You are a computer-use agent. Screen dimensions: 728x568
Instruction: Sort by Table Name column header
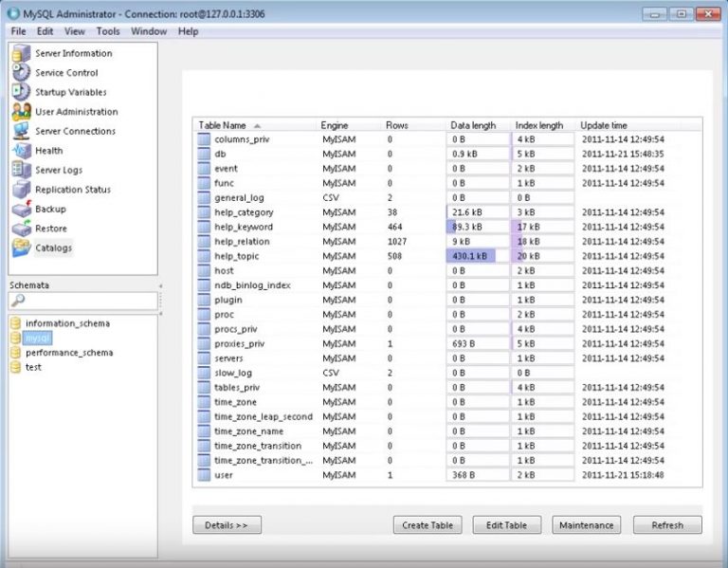pos(255,125)
